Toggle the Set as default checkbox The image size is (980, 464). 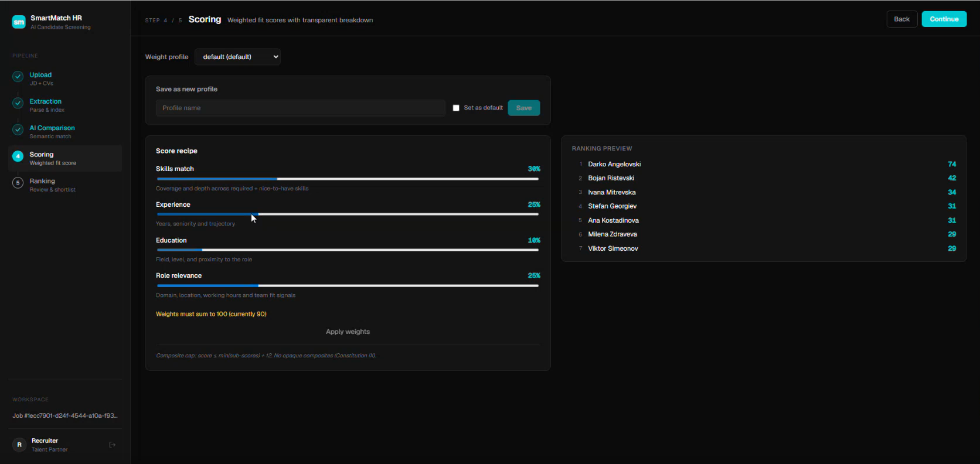pyautogui.click(x=456, y=108)
